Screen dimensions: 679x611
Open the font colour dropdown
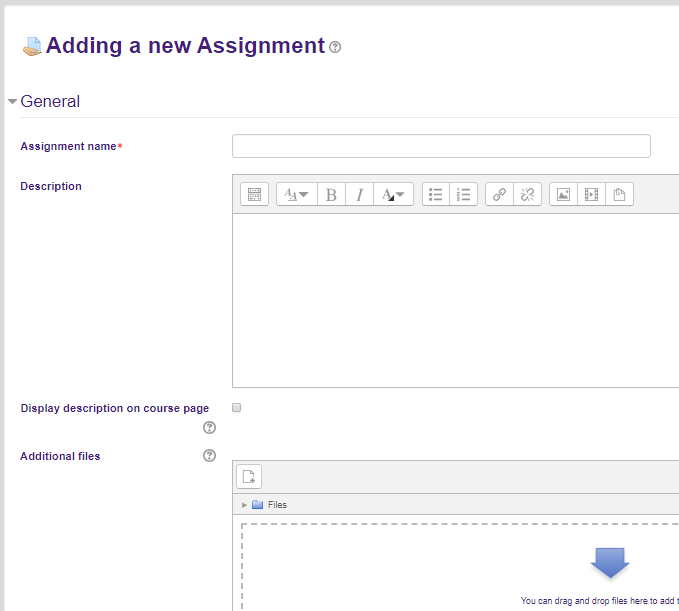coord(393,195)
